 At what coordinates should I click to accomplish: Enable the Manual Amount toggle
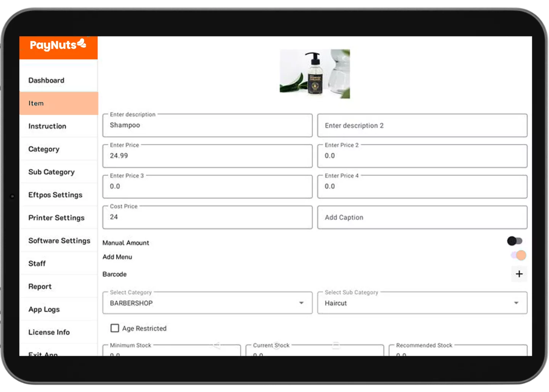click(515, 240)
